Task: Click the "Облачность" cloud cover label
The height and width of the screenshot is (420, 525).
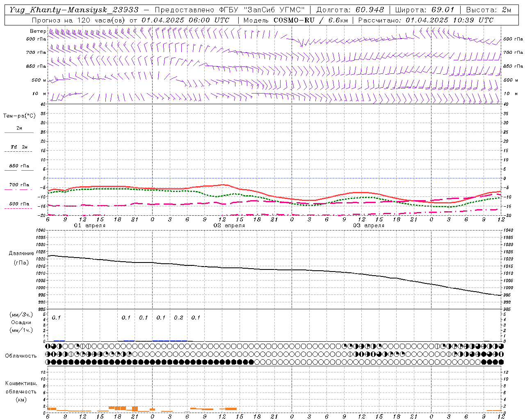Action: pos(21,356)
